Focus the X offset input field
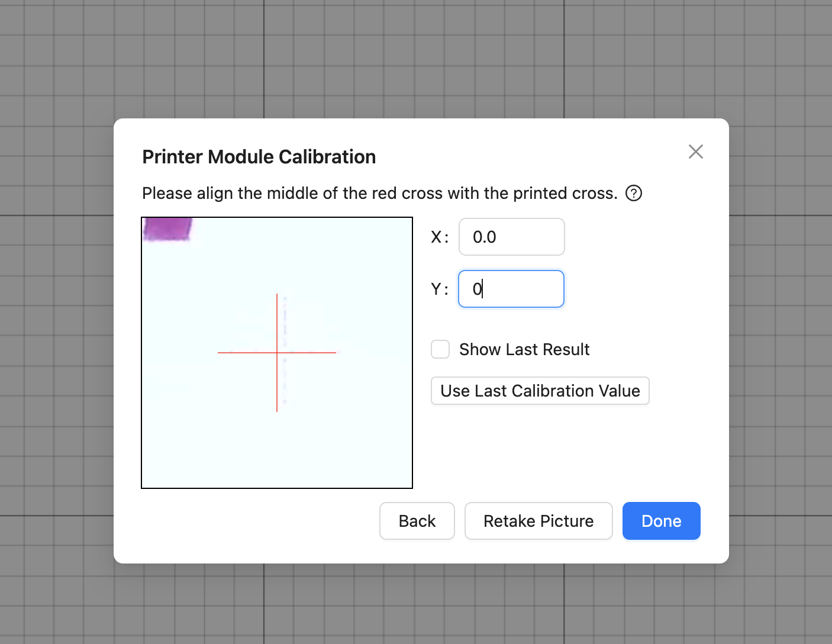 (512, 237)
